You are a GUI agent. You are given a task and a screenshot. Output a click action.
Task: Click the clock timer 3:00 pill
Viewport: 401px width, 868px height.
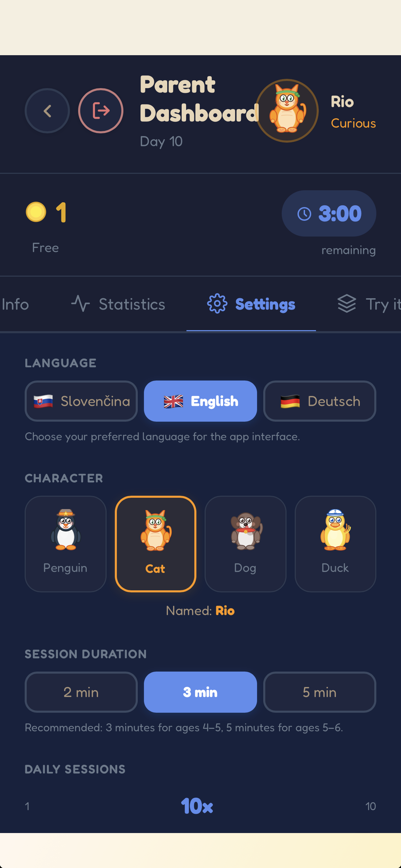click(x=329, y=213)
